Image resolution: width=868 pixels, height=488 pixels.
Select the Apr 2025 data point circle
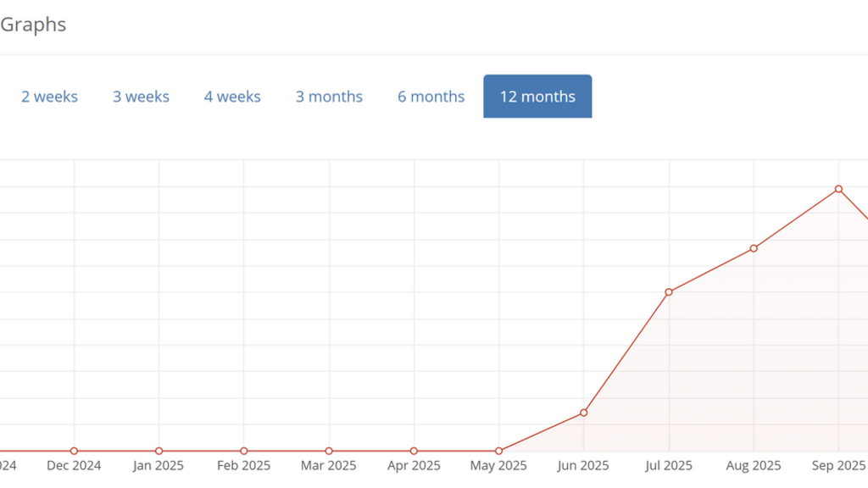414,451
